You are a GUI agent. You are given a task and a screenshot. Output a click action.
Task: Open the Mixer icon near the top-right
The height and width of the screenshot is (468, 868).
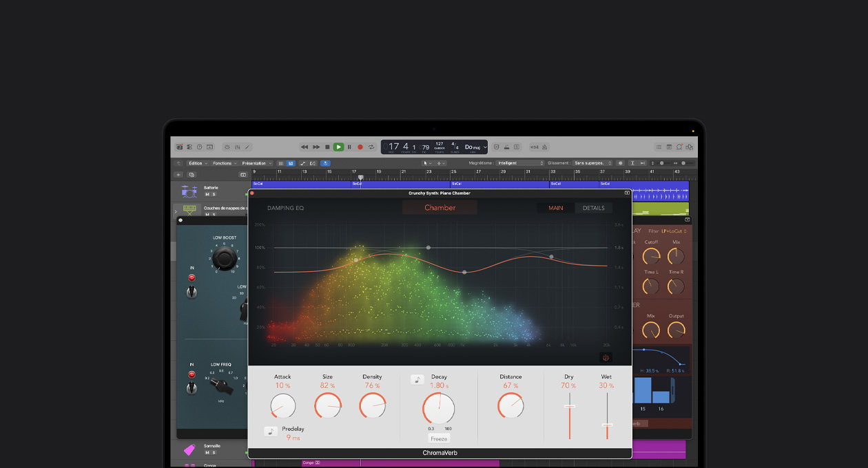[669, 147]
